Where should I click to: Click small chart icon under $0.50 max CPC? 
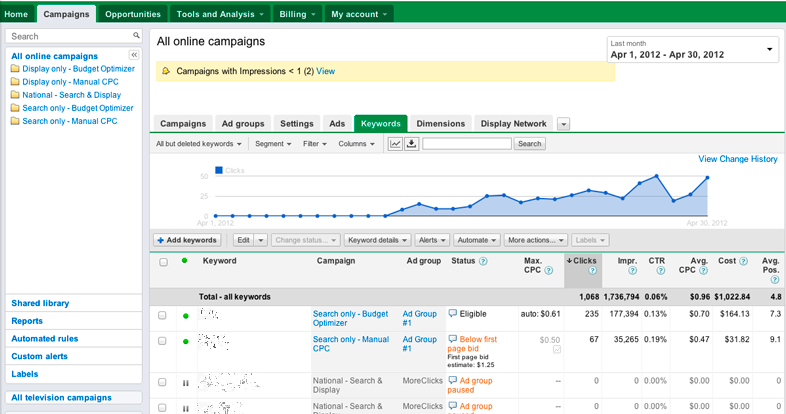pos(556,349)
